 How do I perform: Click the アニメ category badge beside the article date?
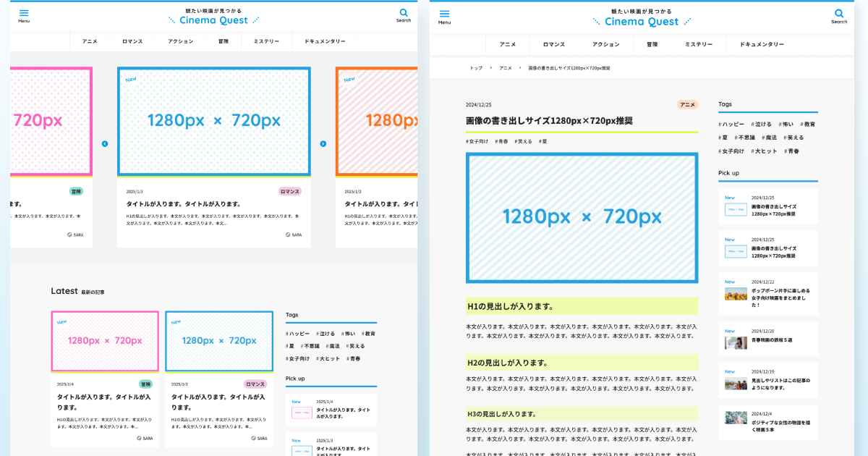coord(688,104)
